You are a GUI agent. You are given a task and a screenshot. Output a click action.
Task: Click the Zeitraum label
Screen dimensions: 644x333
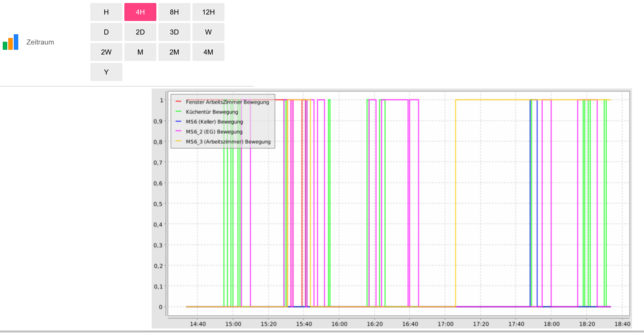coord(40,42)
